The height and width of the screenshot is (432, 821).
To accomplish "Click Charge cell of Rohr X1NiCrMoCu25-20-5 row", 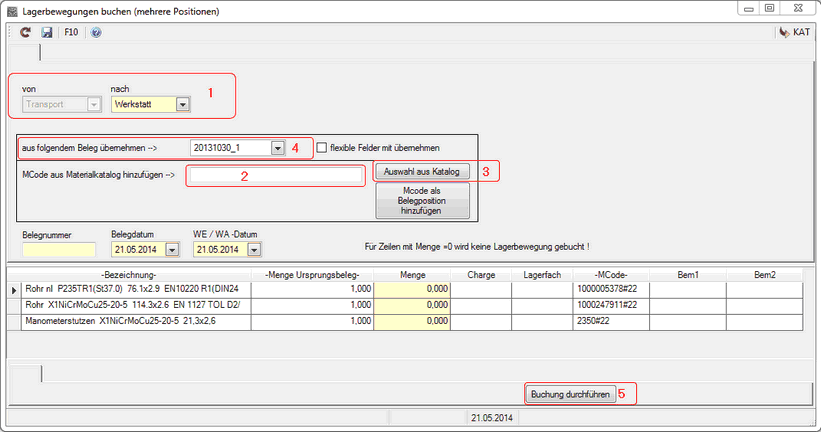I will [x=481, y=305].
